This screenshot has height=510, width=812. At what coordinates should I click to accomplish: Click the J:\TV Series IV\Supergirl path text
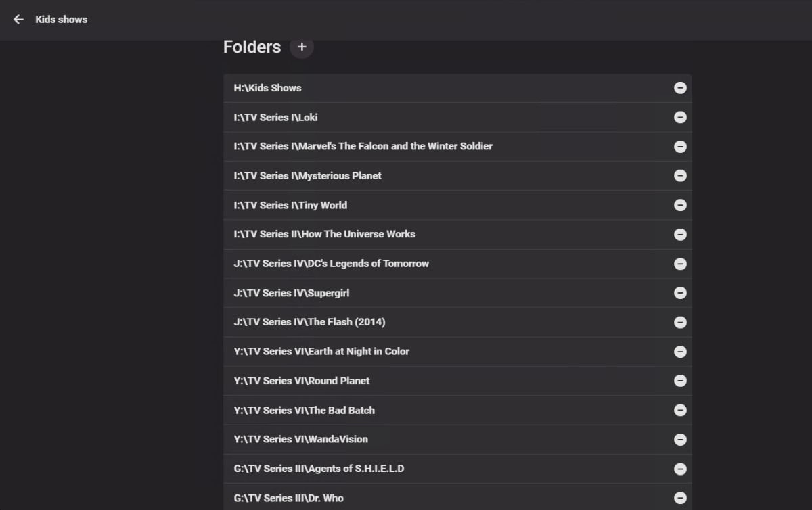pyautogui.click(x=291, y=293)
